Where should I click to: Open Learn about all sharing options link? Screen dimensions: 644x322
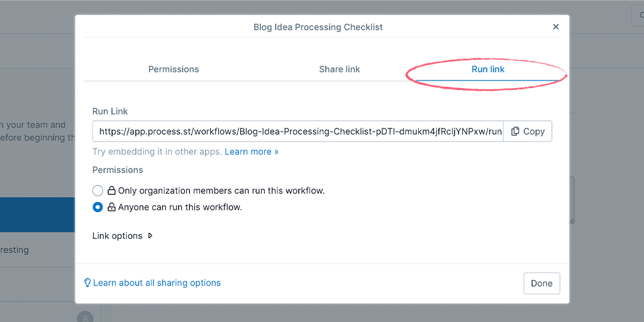(x=157, y=283)
